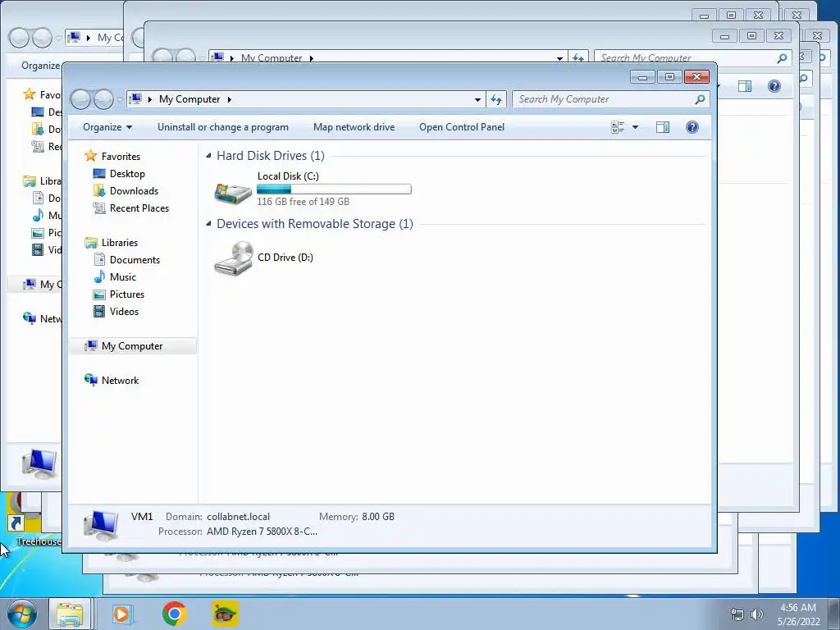840x630 pixels.
Task: Change view using the view icon
Action: 618,127
